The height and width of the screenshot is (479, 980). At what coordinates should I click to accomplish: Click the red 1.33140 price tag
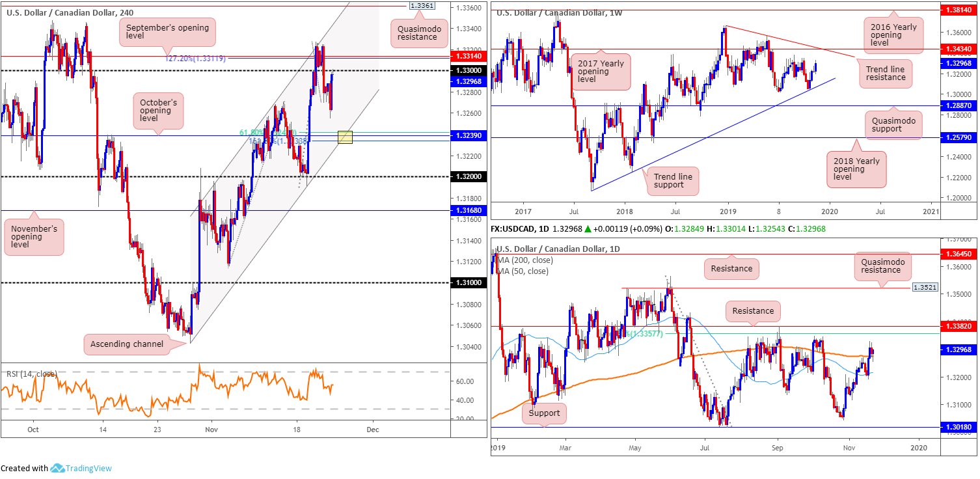[467, 57]
